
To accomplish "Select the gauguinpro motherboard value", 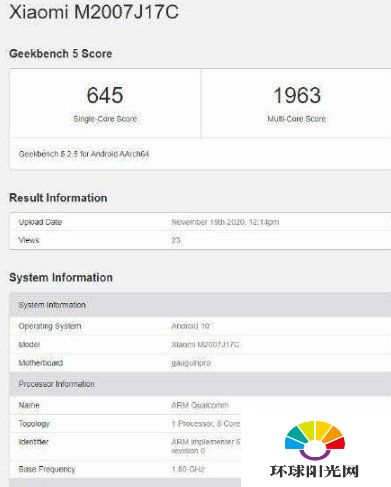I will pos(191,363).
